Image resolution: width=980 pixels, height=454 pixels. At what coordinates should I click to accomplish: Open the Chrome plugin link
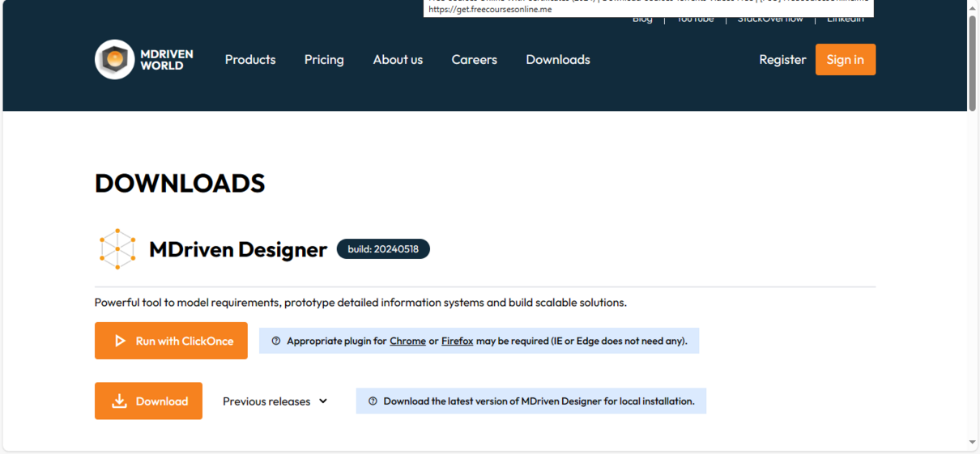coord(407,341)
